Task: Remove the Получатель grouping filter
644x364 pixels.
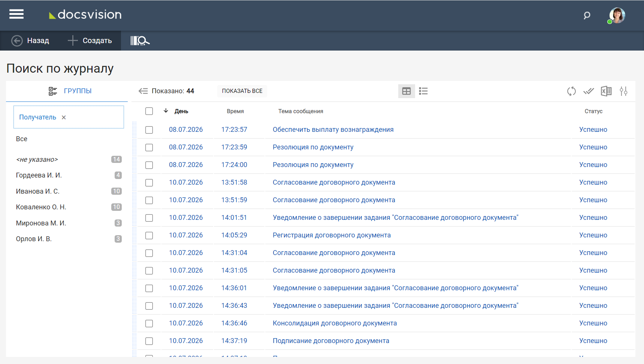Action: pos(64,118)
